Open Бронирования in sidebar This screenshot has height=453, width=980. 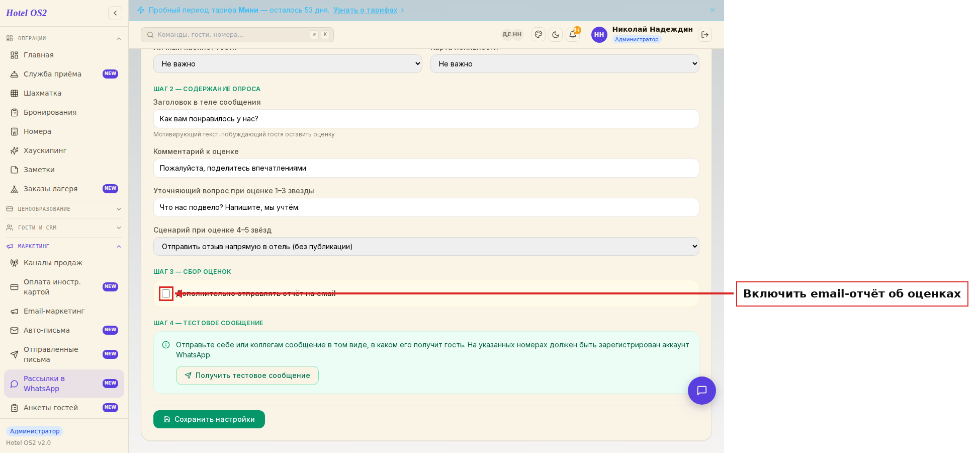(64, 112)
